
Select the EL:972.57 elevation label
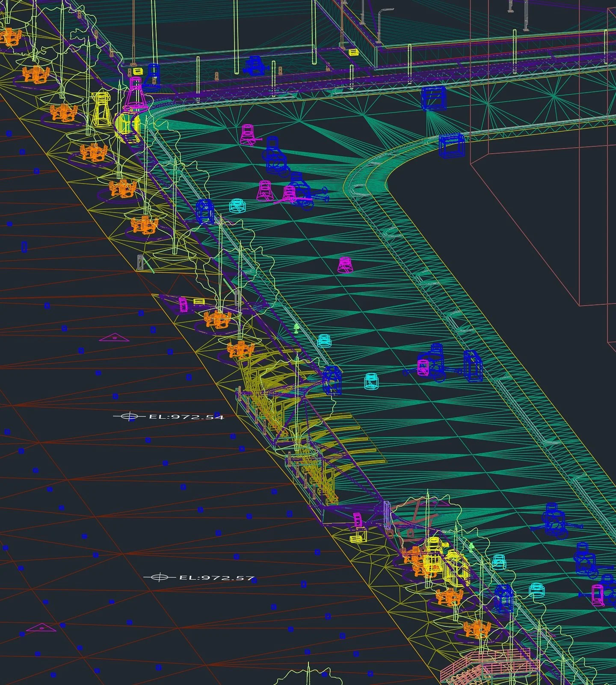click(x=217, y=578)
